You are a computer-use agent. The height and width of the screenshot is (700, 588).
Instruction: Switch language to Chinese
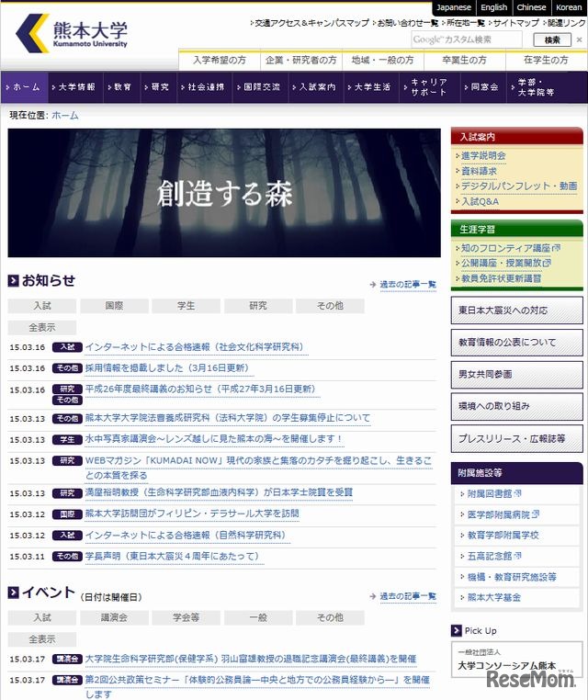531,7
